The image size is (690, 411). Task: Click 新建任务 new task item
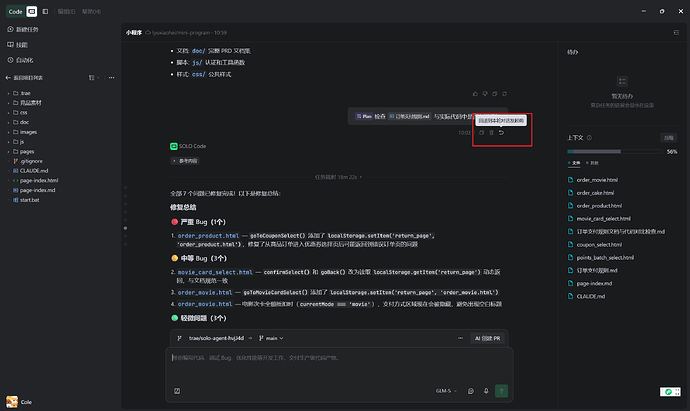23,29
